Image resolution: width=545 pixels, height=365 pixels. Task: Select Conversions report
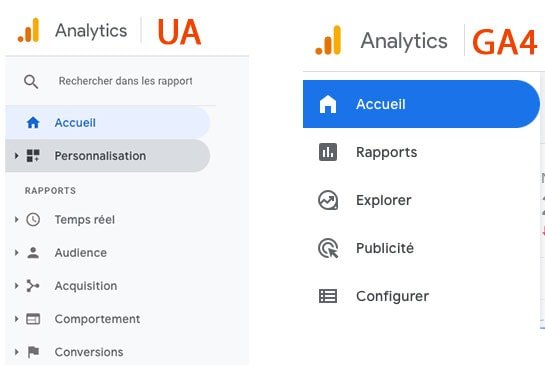(x=89, y=352)
